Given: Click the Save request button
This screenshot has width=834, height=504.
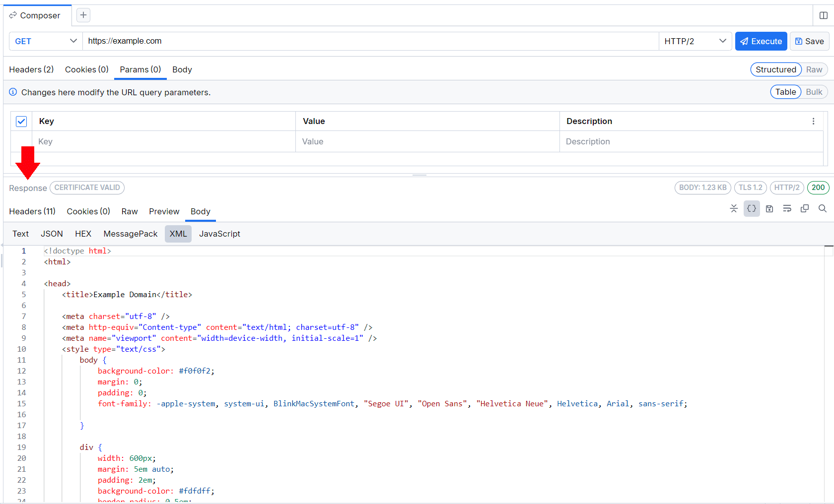Looking at the screenshot, I should pyautogui.click(x=809, y=41).
